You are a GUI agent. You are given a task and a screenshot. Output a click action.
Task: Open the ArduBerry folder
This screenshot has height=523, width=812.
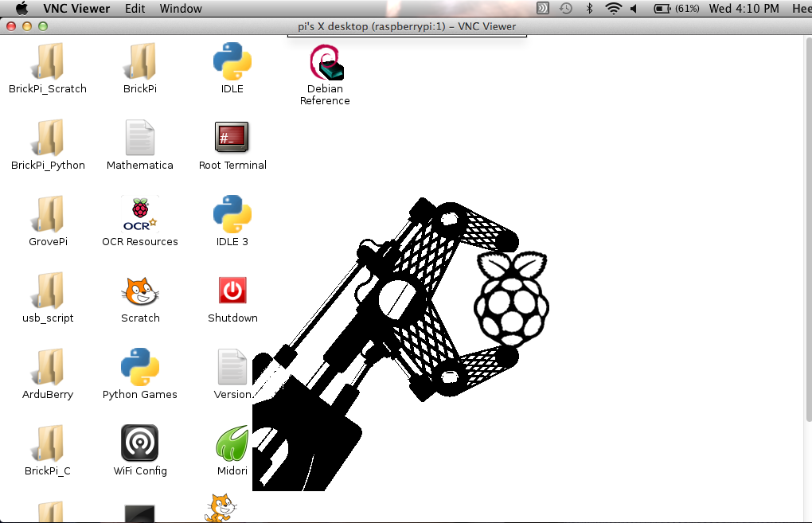pyautogui.click(x=48, y=367)
